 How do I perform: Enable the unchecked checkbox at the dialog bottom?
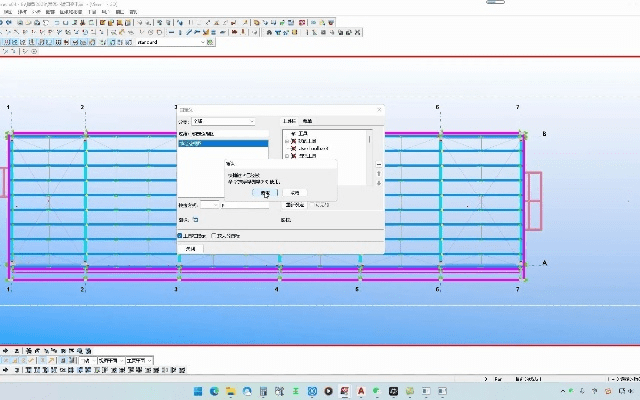tap(215, 235)
